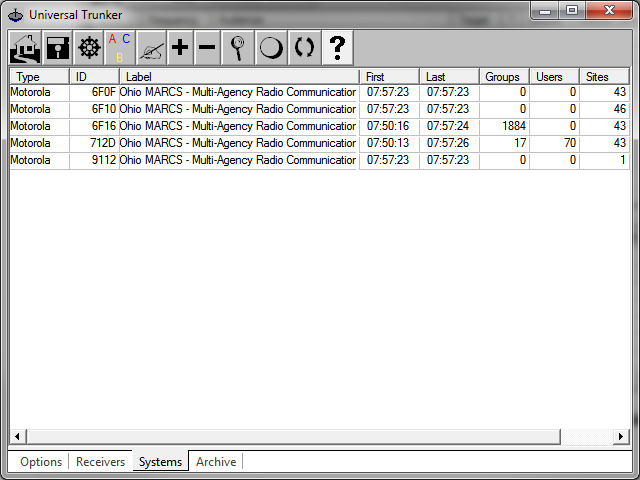Sort the list by ID column header

pos(94,77)
